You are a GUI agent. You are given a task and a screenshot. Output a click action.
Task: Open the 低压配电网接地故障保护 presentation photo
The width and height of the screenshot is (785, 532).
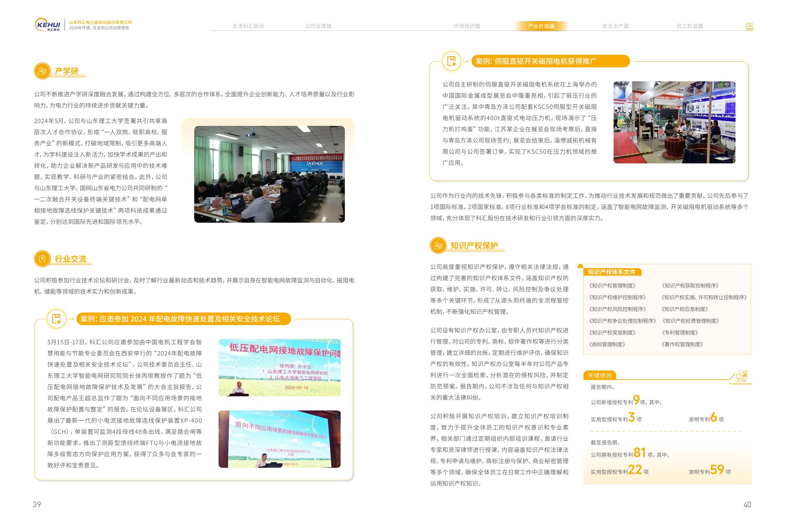click(x=279, y=367)
